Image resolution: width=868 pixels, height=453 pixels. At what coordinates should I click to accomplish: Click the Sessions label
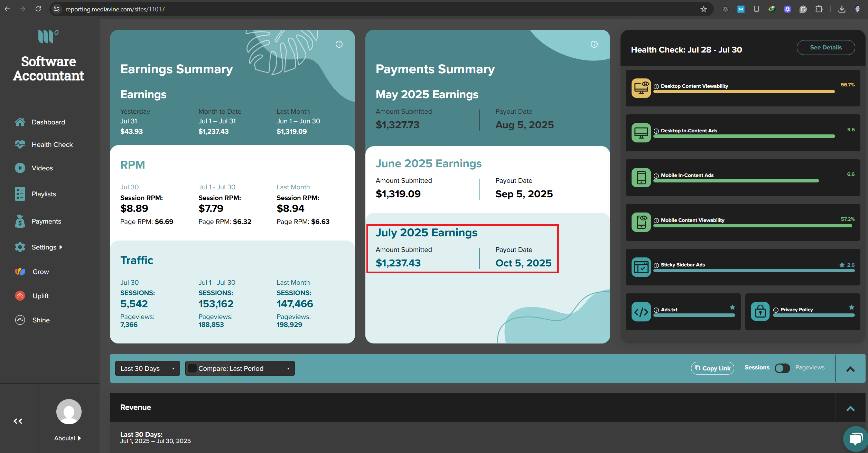(757, 367)
